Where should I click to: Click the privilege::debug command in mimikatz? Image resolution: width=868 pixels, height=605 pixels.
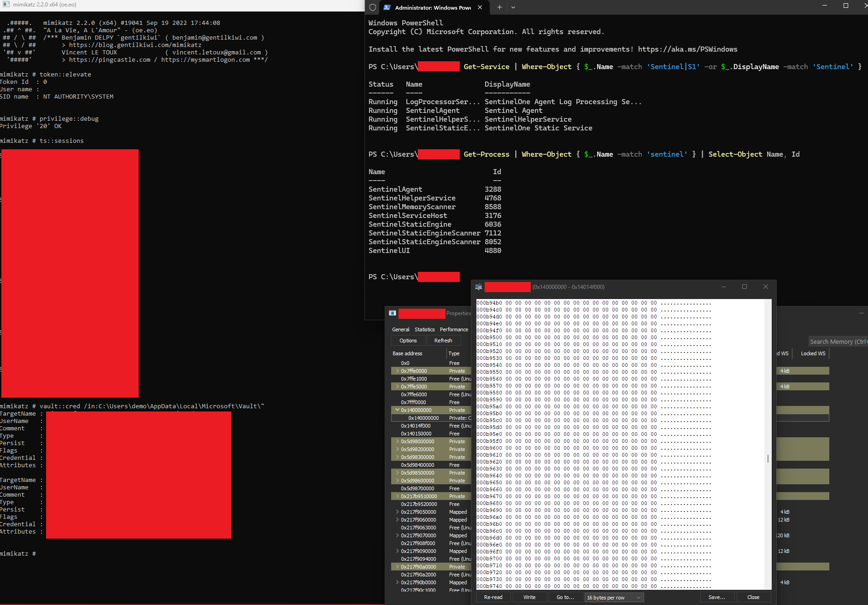(69, 119)
